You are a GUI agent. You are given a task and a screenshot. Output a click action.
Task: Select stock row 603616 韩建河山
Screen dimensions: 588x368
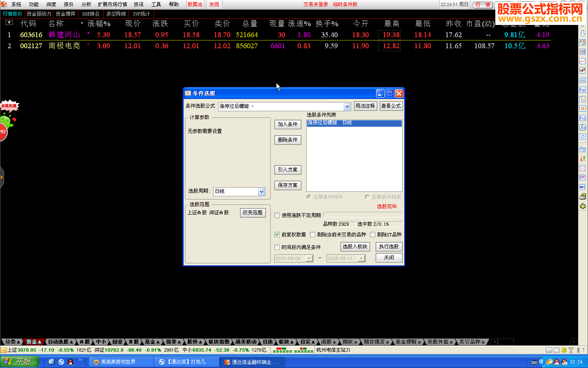click(x=278, y=35)
